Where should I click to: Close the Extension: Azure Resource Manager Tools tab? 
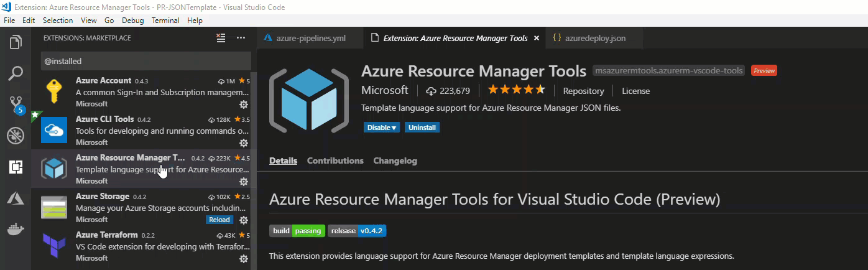pos(536,38)
